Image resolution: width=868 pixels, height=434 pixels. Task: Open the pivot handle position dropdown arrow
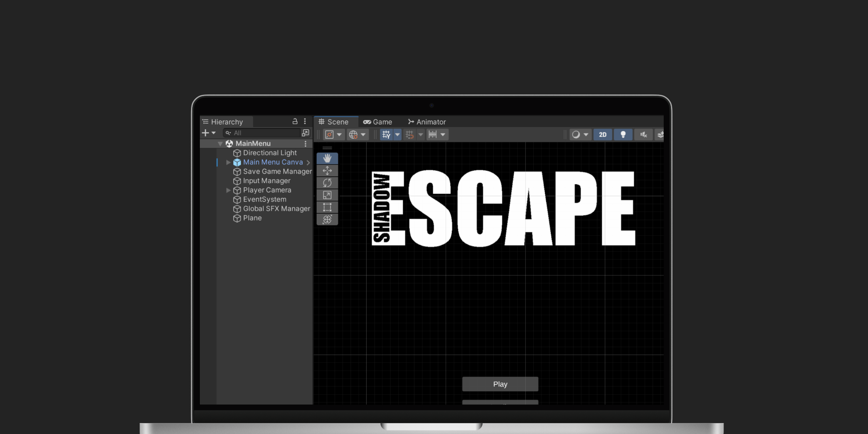point(339,135)
